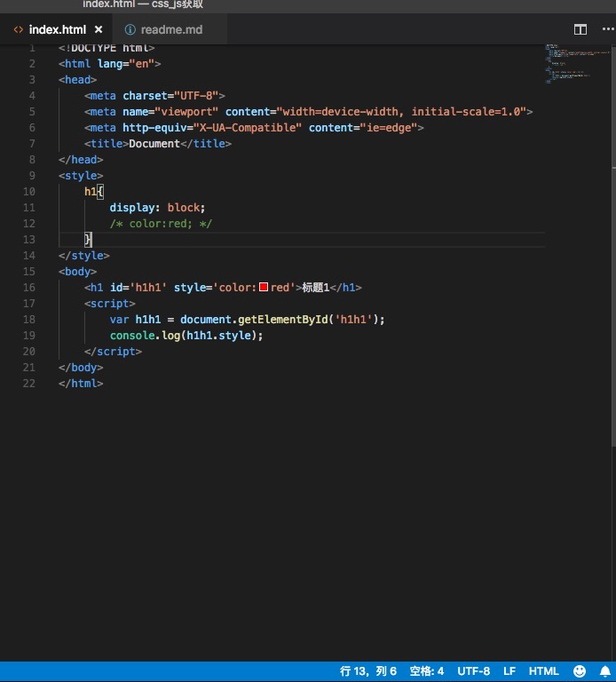Image resolution: width=616 pixels, height=682 pixels.
Task: Click the red color swatch in line 16
Action: (264, 287)
